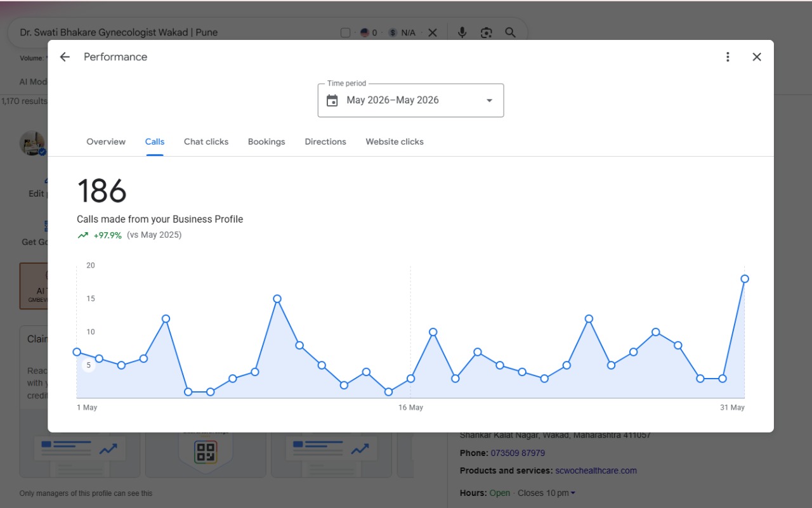Click the magnifier search icon
The image size is (812, 508).
click(x=511, y=32)
